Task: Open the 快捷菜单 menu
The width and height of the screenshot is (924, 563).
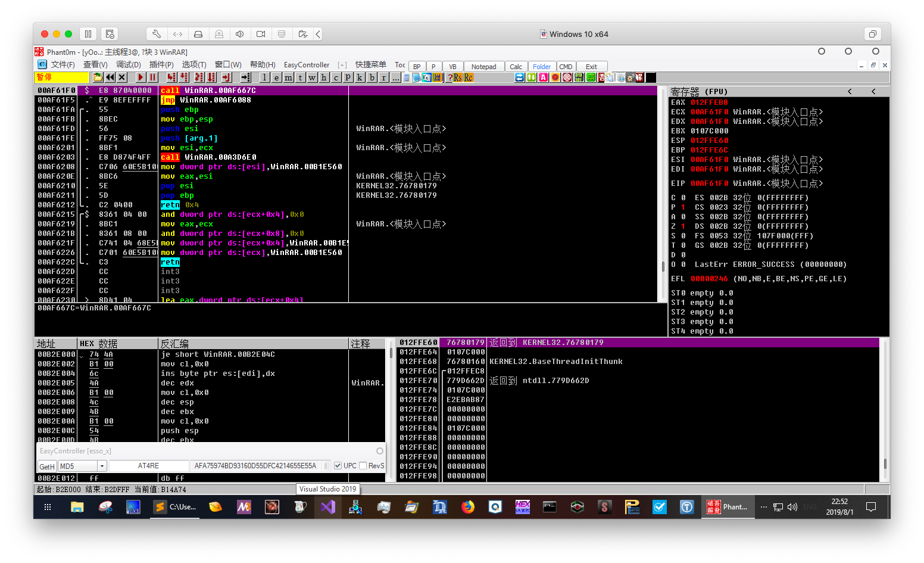Action: (x=371, y=65)
